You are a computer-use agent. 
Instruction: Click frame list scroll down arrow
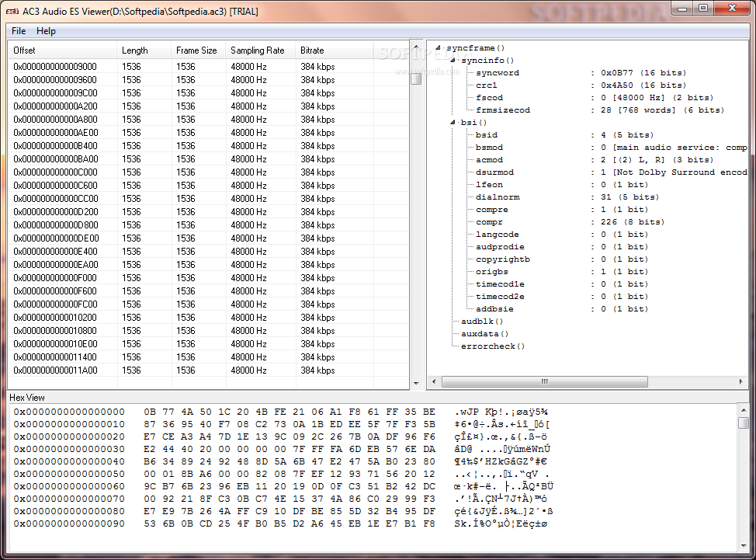(x=416, y=384)
